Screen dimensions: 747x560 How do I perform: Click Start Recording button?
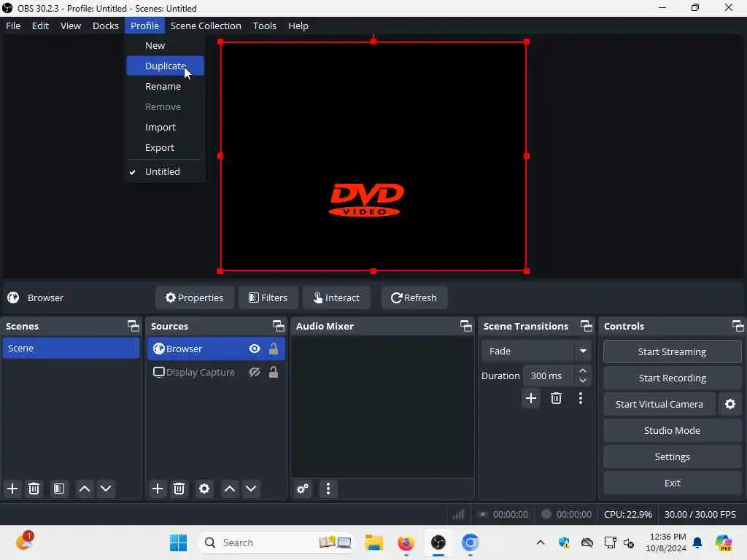[672, 378]
